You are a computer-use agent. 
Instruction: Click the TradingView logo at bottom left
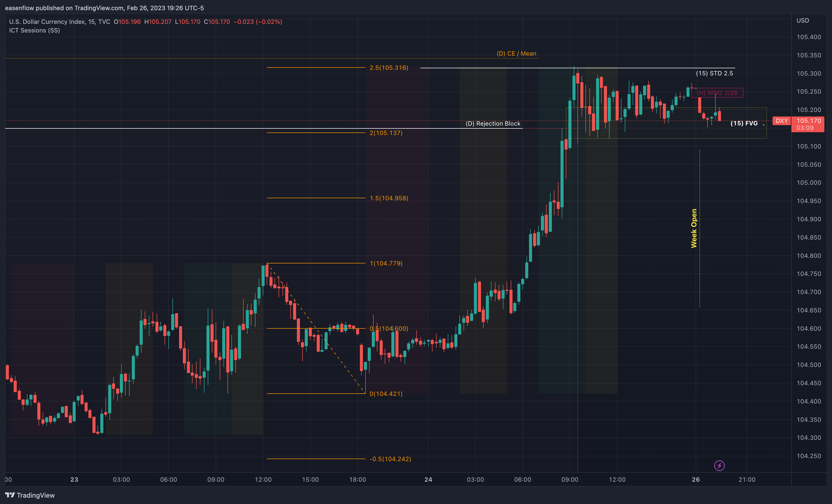tap(30, 495)
